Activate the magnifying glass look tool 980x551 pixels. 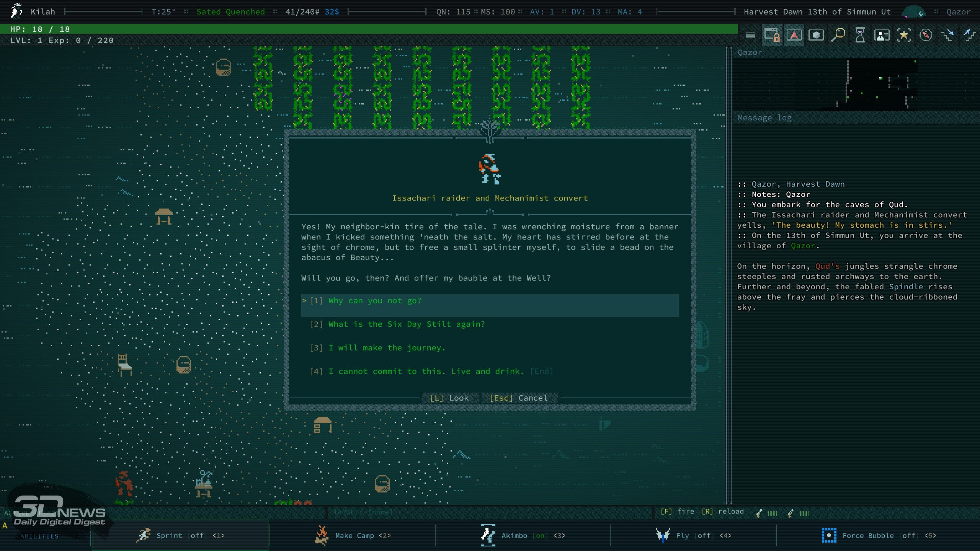click(x=838, y=35)
